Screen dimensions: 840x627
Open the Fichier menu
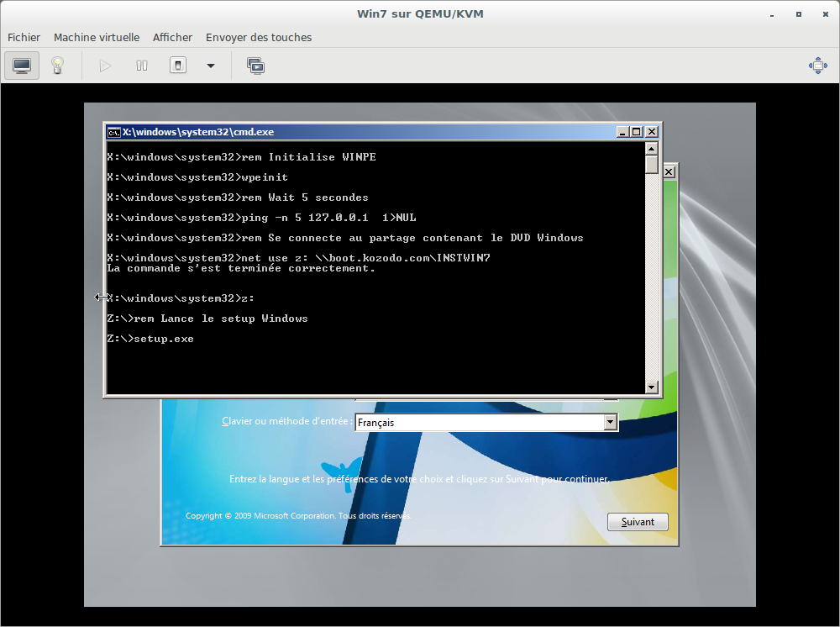click(24, 38)
